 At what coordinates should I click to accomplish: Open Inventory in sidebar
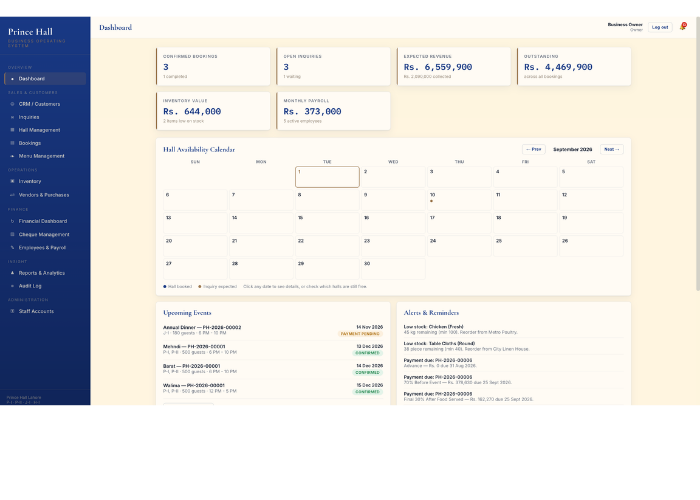[45, 181]
